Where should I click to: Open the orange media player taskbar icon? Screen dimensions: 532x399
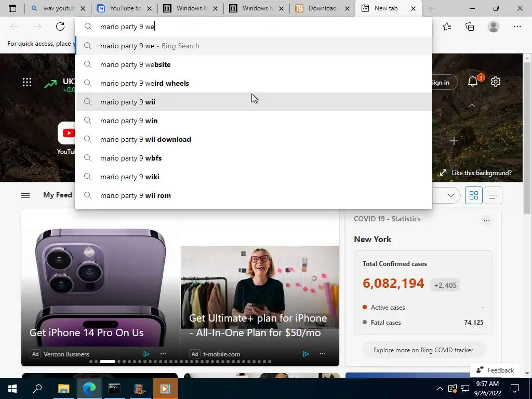(x=165, y=389)
